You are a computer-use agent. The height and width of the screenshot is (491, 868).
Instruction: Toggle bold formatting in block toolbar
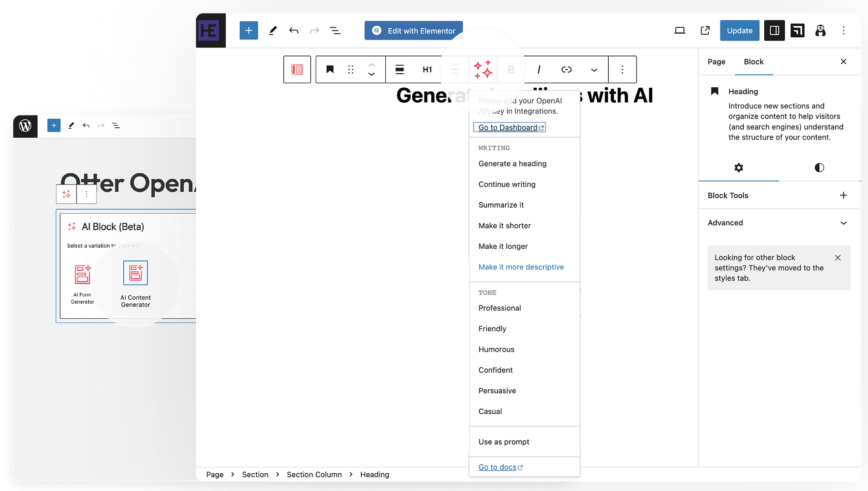click(x=511, y=70)
